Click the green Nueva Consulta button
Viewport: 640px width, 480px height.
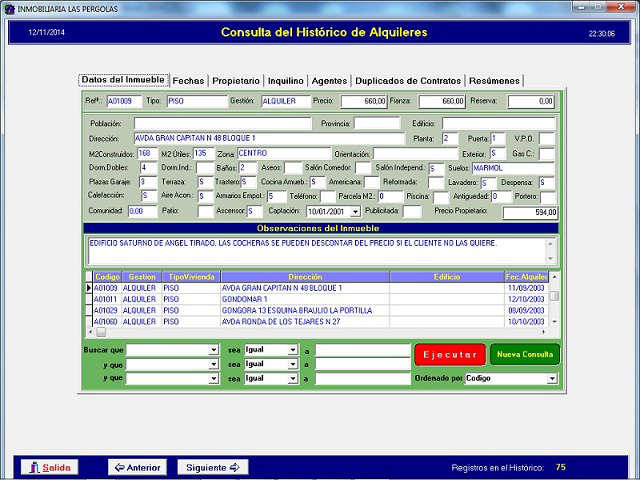point(525,354)
